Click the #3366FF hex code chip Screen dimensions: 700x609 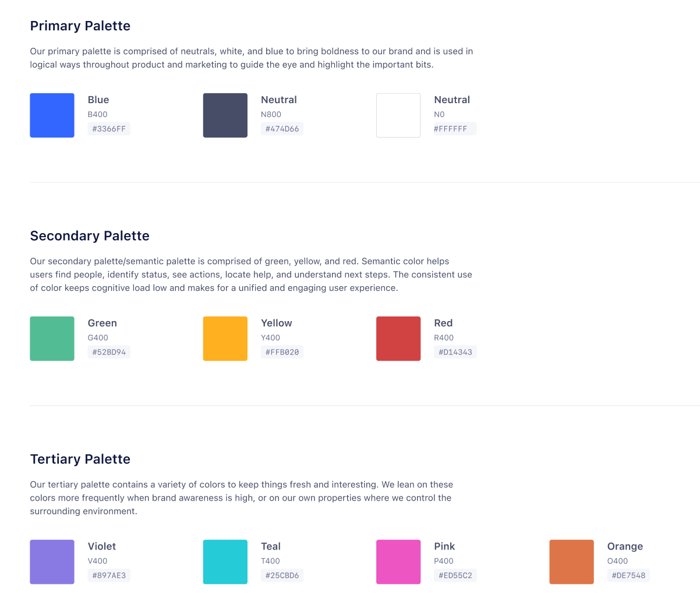109,129
